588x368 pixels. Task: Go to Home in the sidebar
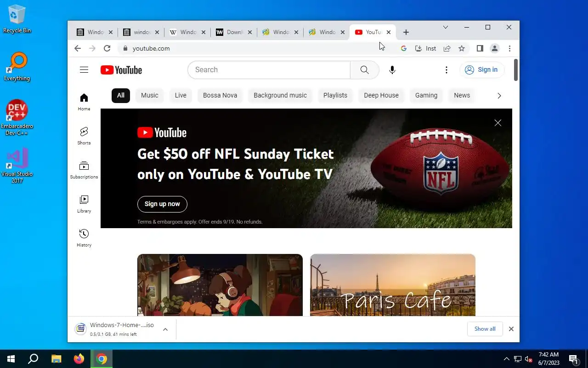(x=84, y=102)
